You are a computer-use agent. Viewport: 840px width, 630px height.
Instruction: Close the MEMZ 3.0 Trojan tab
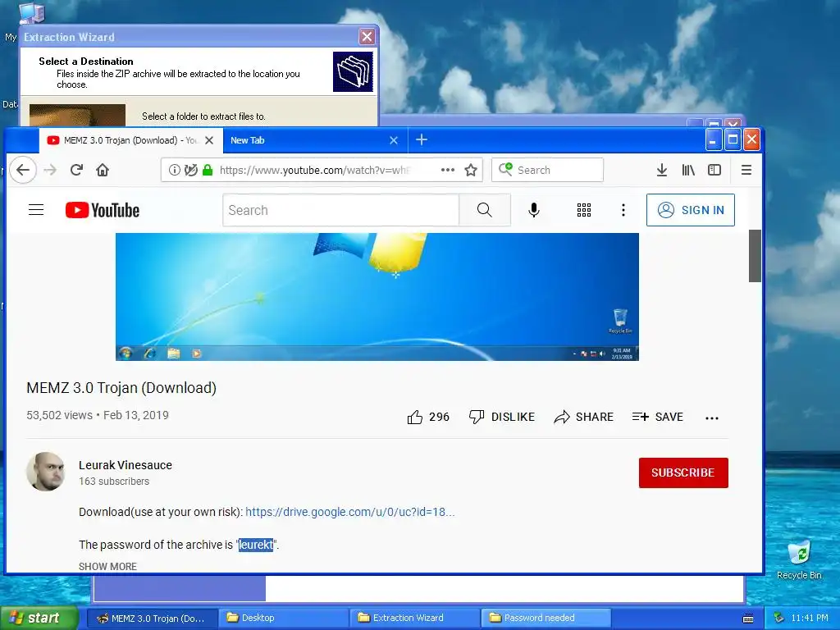pyautogui.click(x=209, y=140)
